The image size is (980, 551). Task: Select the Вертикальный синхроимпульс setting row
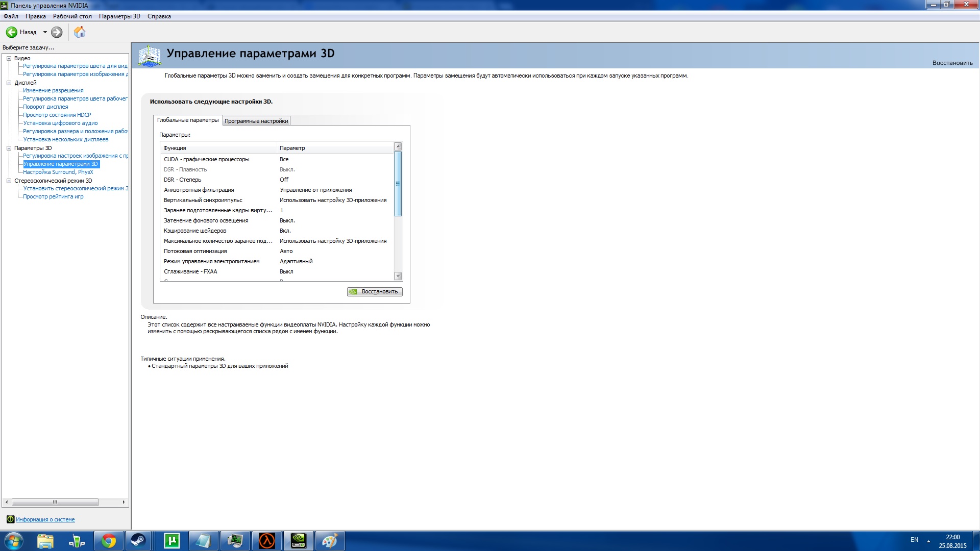(203, 200)
